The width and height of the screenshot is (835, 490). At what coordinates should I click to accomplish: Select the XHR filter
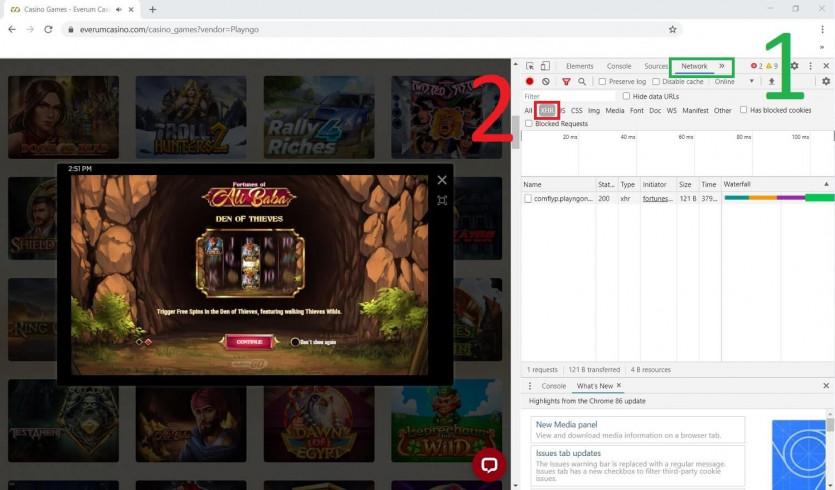point(547,110)
